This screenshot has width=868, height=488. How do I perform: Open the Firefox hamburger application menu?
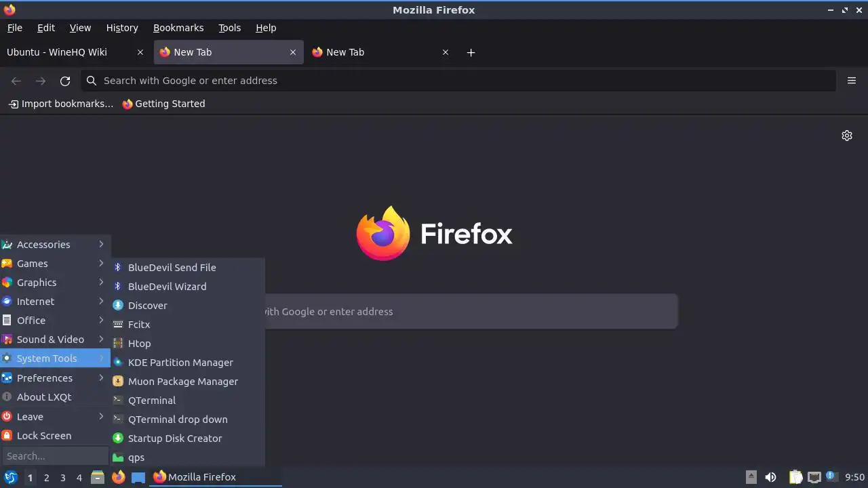click(852, 81)
